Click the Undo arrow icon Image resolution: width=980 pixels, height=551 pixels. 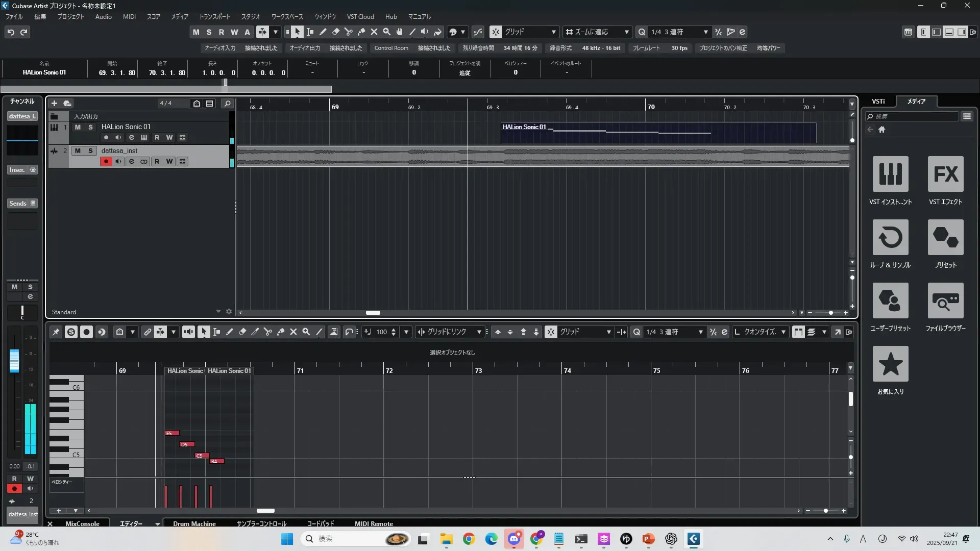[11, 32]
